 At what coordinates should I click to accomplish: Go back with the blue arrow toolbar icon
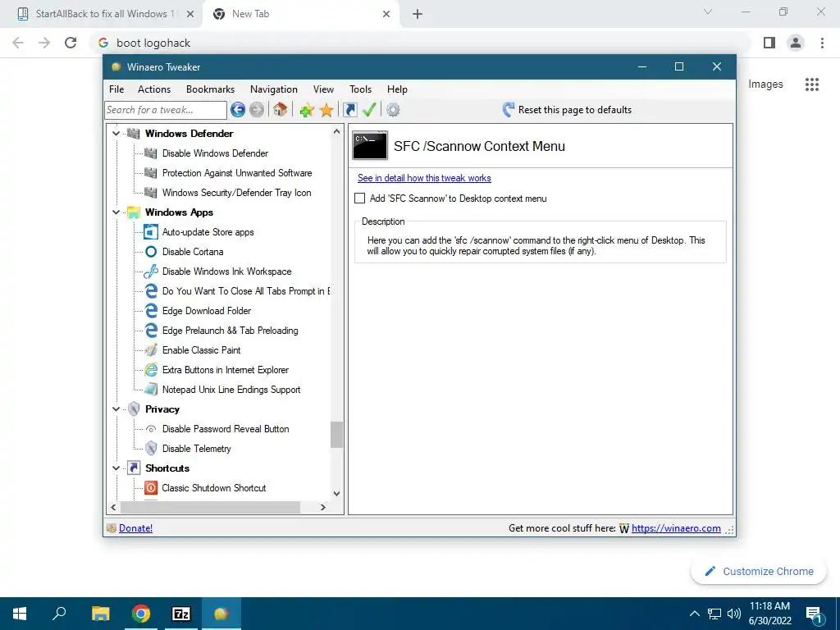238,110
